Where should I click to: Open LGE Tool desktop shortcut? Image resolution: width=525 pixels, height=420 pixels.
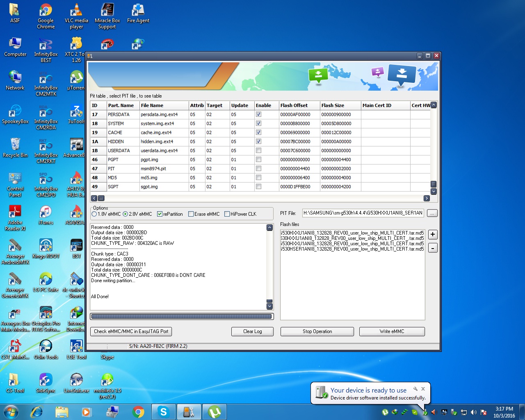click(76, 350)
